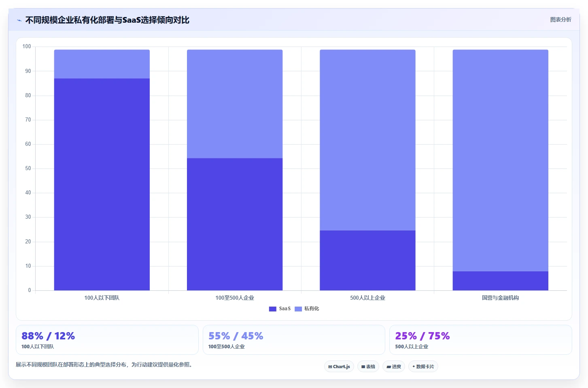The height and width of the screenshot is (388, 588).
Task: Click the 私有化 bar segment for 500人以上企业
Action: (x=367, y=140)
